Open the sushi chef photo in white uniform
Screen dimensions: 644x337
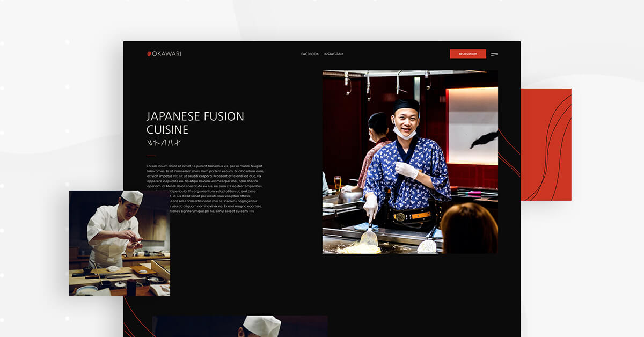coord(119,243)
